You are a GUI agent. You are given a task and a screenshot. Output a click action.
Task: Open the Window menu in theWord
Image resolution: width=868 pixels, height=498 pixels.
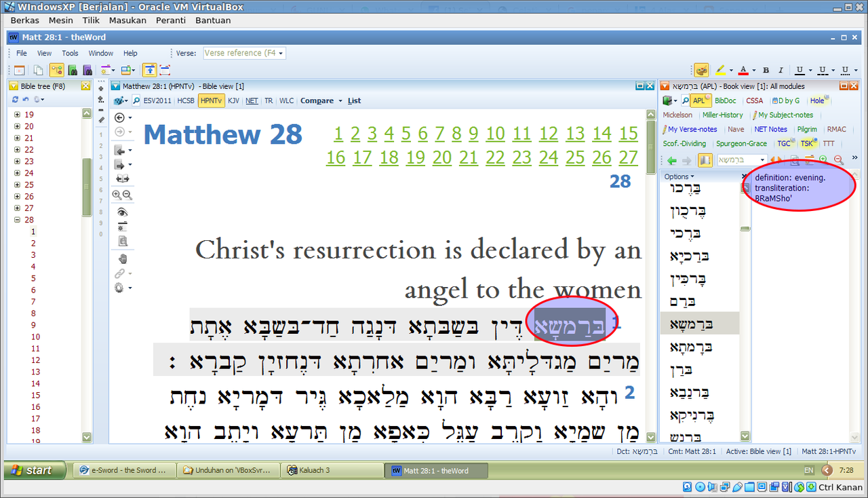[101, 53]
